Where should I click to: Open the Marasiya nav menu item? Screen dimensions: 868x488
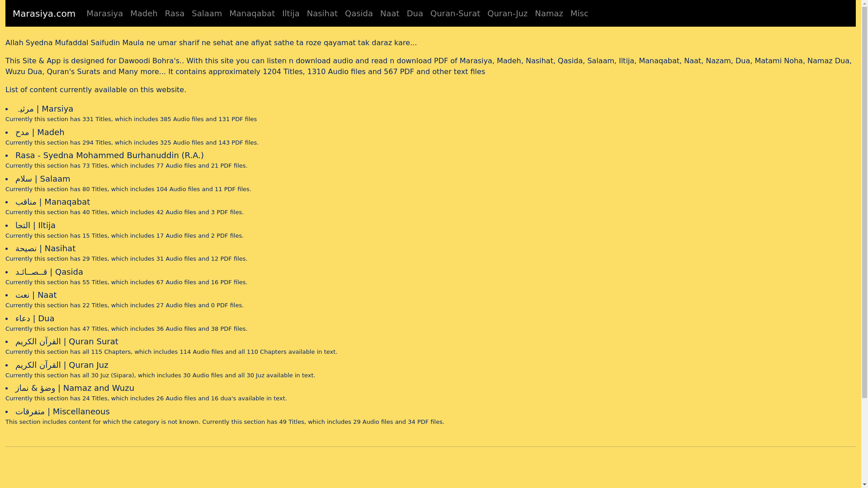click(x=104, y=14)
